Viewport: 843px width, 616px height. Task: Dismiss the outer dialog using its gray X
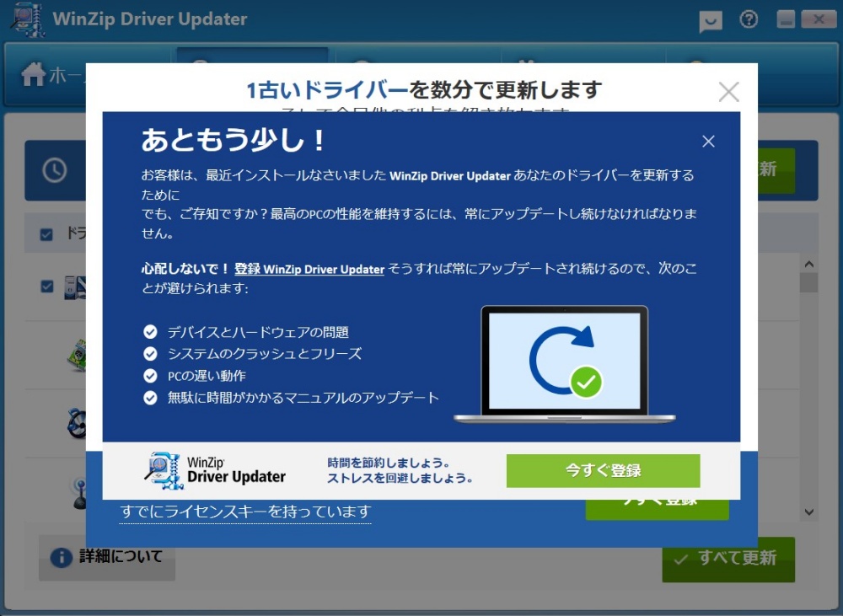(728, 92)
